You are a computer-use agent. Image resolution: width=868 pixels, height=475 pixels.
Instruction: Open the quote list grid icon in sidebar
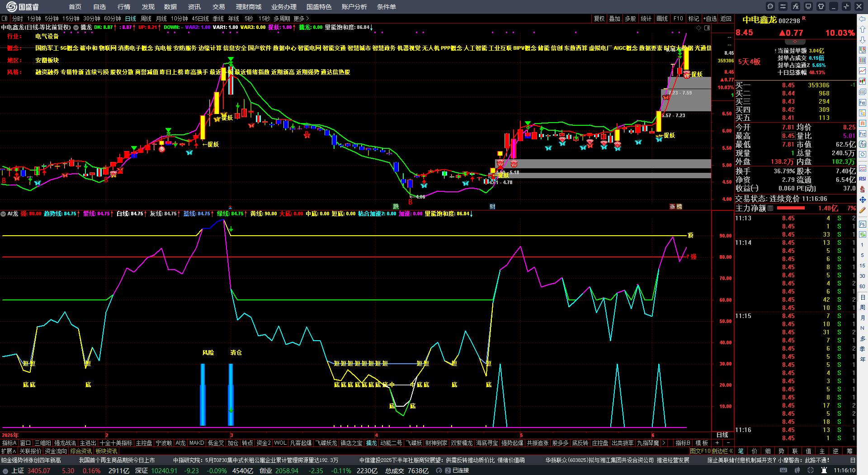pos(862,61)
